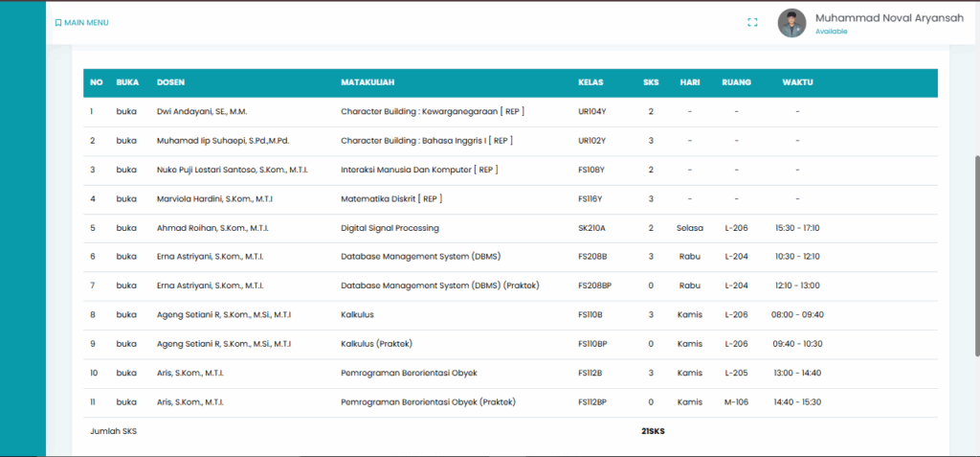This screenshot has width=980, height=457.
Task: Click lecturer name Dwi Andayani, SE., M.M.
Action: (x=202, y=112)
